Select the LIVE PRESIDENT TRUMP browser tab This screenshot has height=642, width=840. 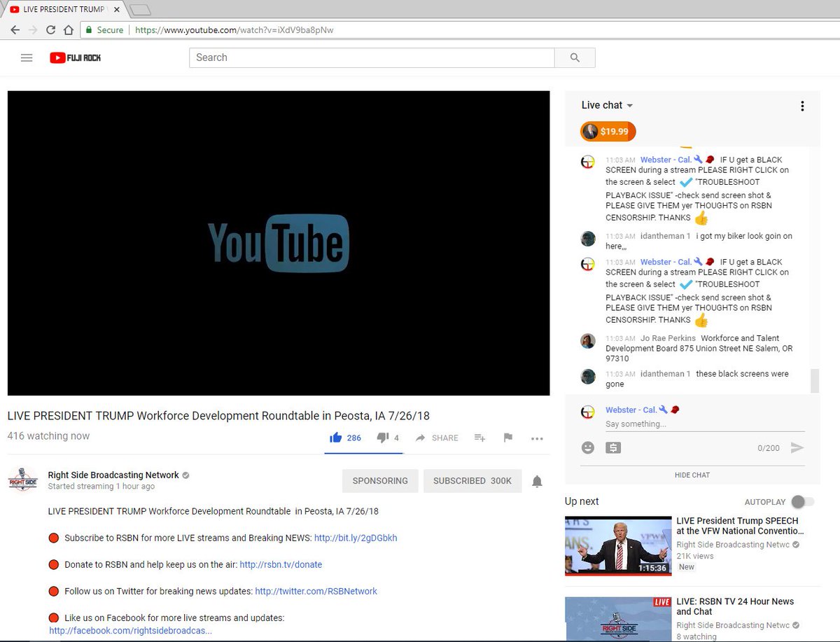[x=63, y=10]
